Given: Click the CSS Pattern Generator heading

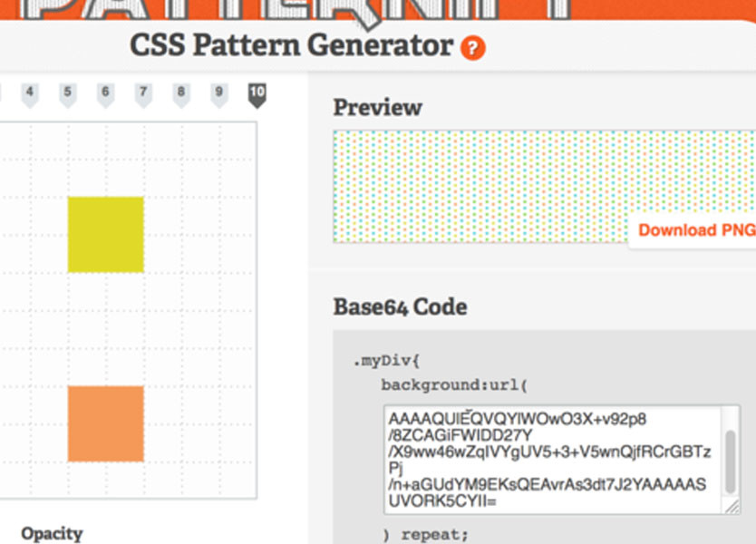Looking at the screenshot, I should pos(291,44).
